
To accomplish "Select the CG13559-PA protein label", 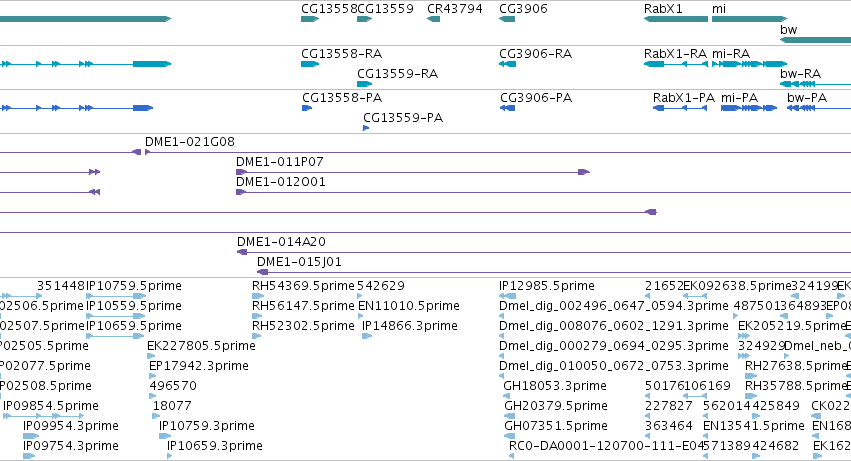I will tap(403, 118).
